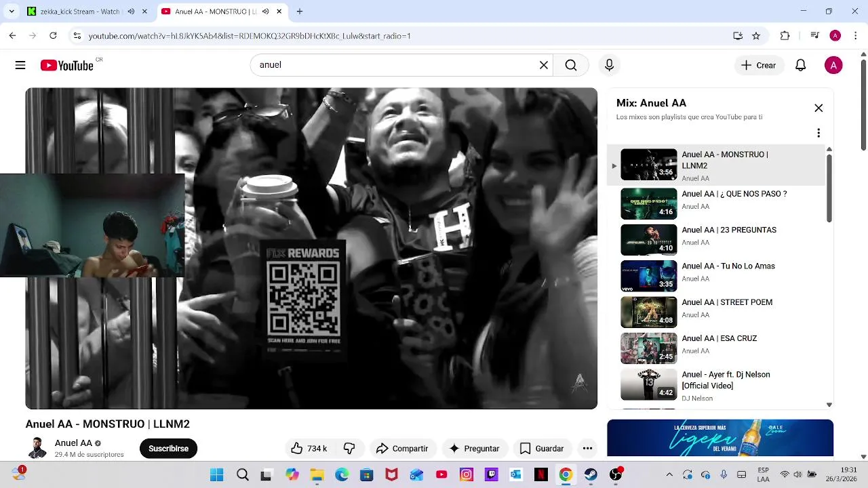
Task: Close the Anuel AA MONSTRUO tab
Action: pos(279,12)
